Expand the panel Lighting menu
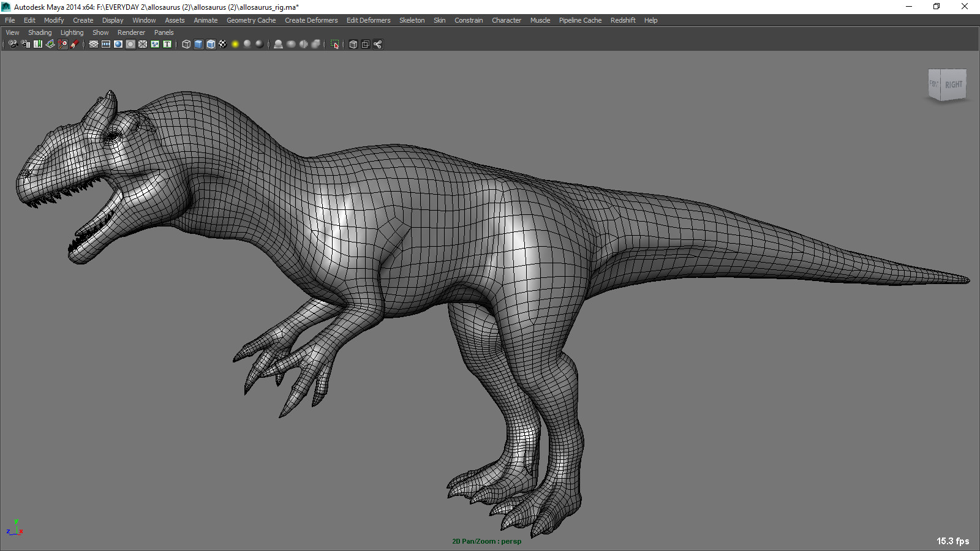 tap(72, 32)
